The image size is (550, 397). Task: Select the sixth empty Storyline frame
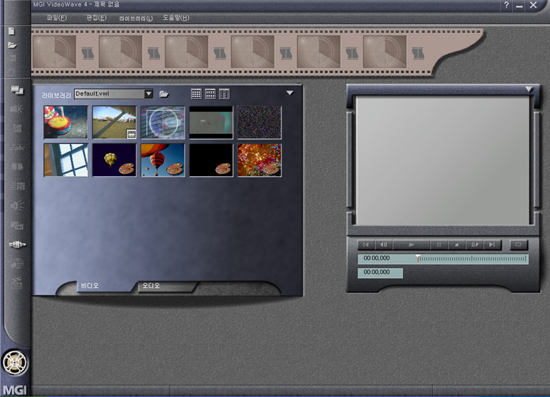[384, 52]
